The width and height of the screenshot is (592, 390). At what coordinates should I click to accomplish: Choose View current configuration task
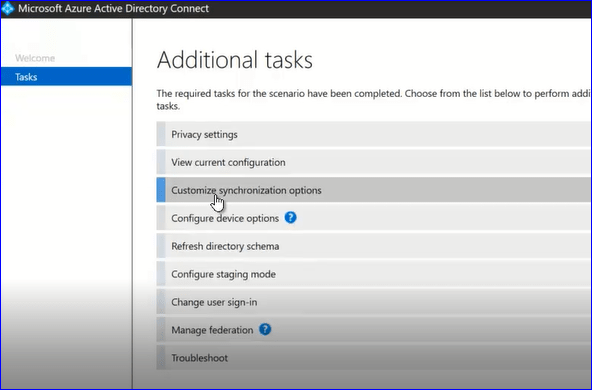click(x=374, y=162)
